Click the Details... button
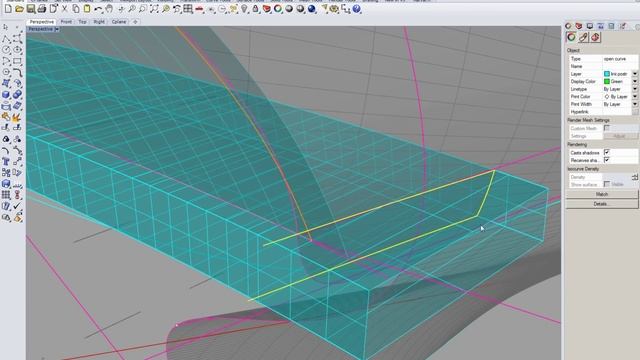This screenshot has height=360, width=640. (x=602, y=203)
